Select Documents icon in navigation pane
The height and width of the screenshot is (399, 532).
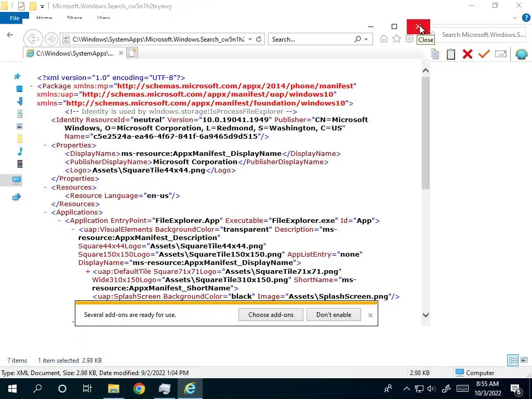[20, 114]
